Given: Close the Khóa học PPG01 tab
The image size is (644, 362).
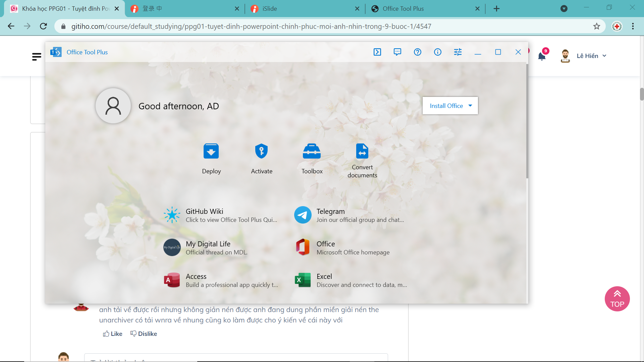Looking at the screenshot, I should coord(117,9).
